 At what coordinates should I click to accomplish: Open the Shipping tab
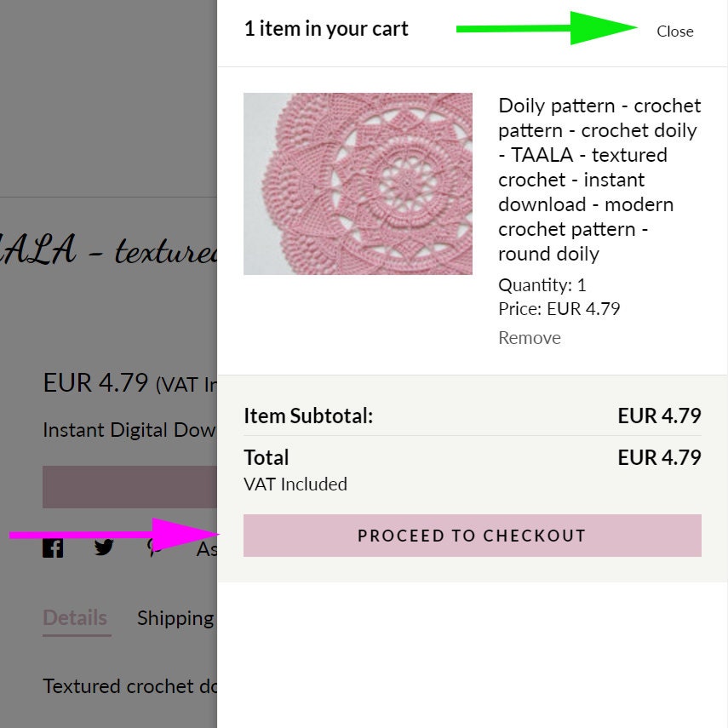click(176, 618)
